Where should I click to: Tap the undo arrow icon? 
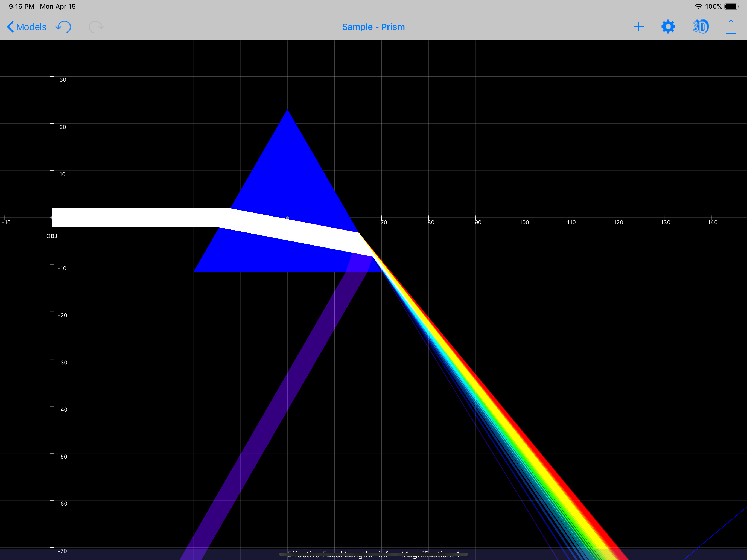[x=63, y=27]
